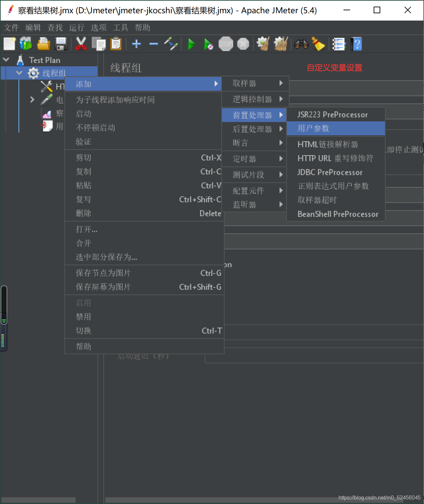Expand the 前置处理器 submenu

click(x=254, y=115)
